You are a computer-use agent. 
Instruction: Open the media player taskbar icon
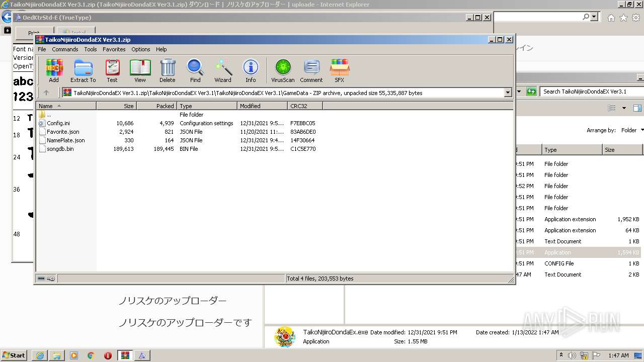[74, 355]
